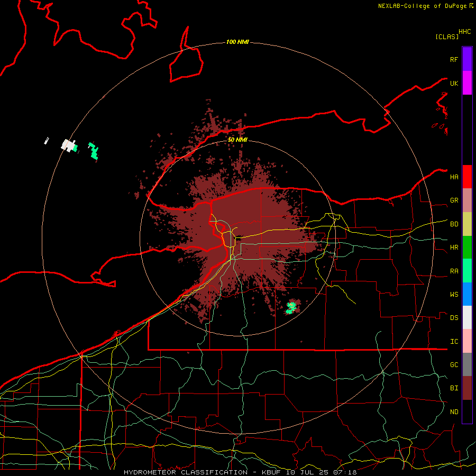Click the DS white legend swatch
The image size is (476, 476).
[467, 317]
